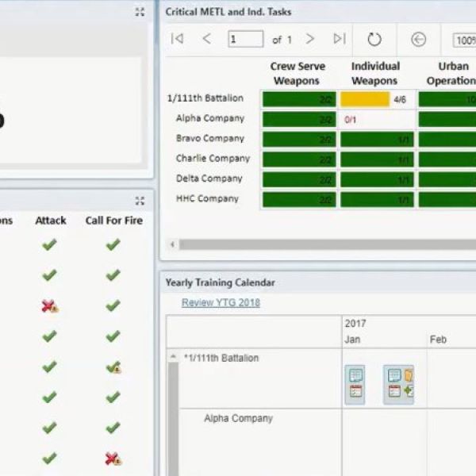Click the red X status under Call For Fire
Viewport: 476px width, 476px height.
click(x=113, y=459)
